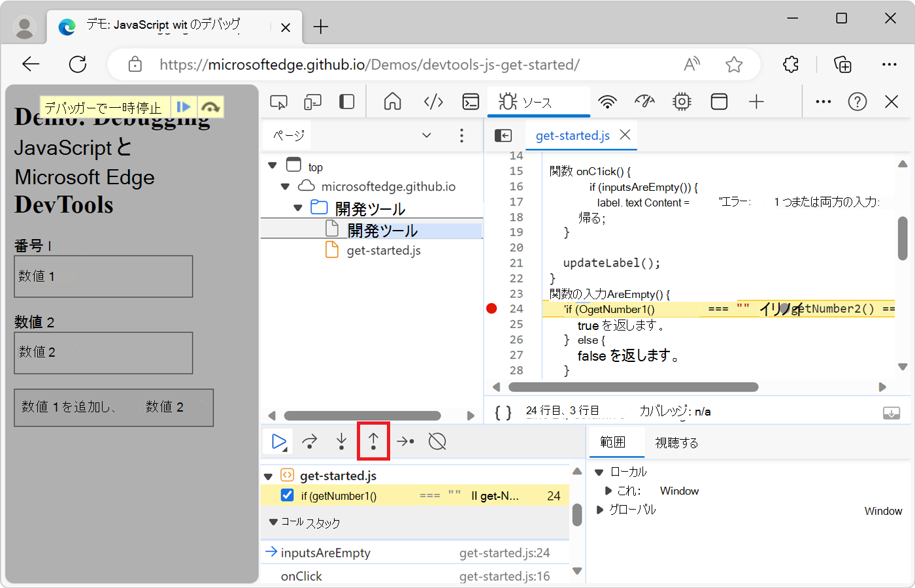The image size is (915, 588).
Task: Select the inspect element tool icon
Action: tap(279, 102)
